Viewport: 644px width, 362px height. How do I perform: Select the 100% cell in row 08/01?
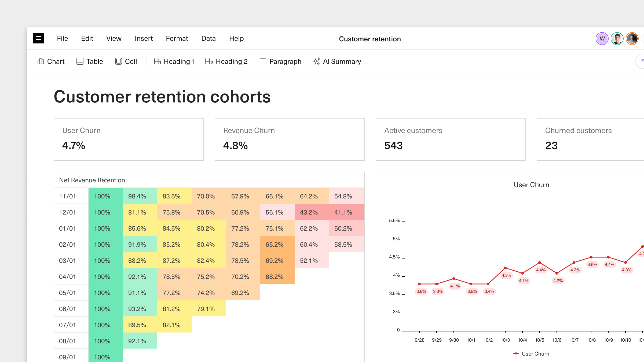coord(106,341)
